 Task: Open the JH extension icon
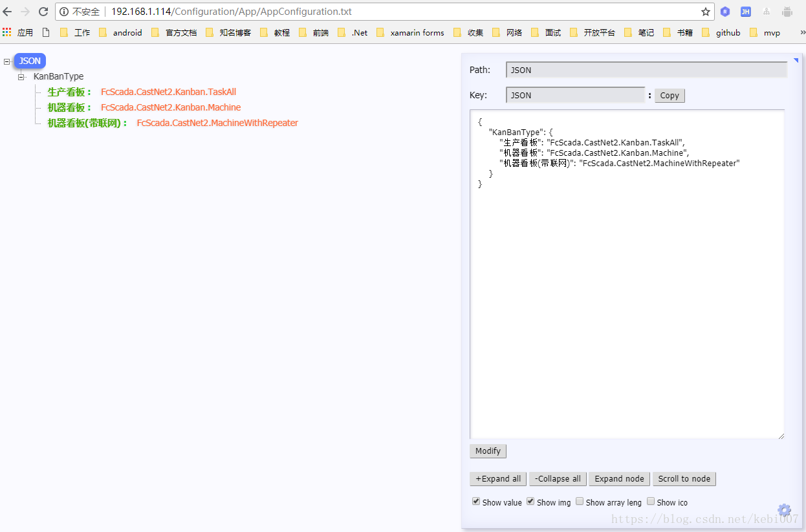click(746, 12)
